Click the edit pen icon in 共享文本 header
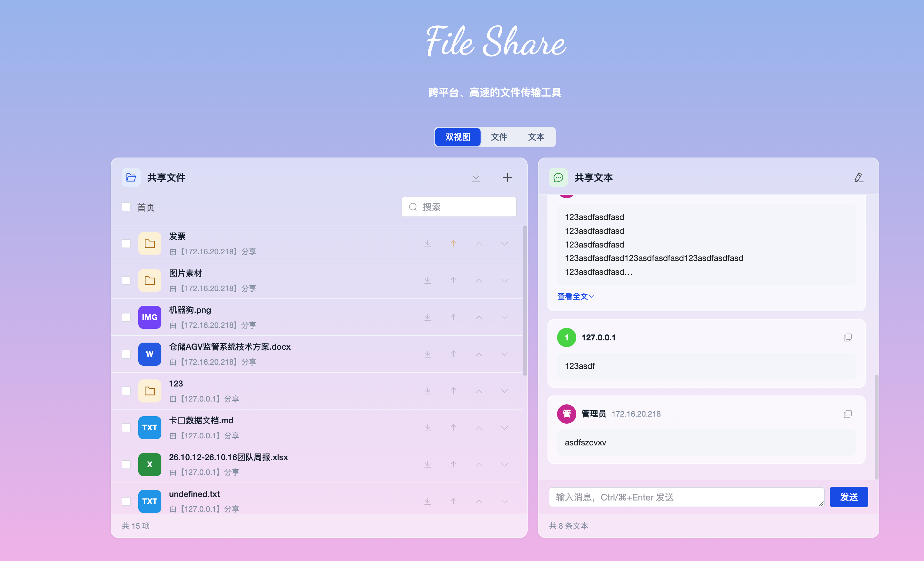This screenshot has width=924, height=561. click(859, 177)
